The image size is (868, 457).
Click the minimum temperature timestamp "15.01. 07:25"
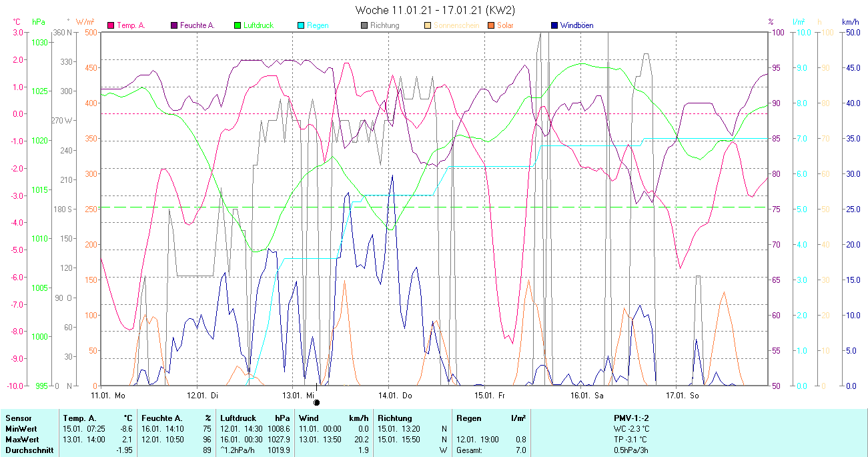tap(84, 428)
